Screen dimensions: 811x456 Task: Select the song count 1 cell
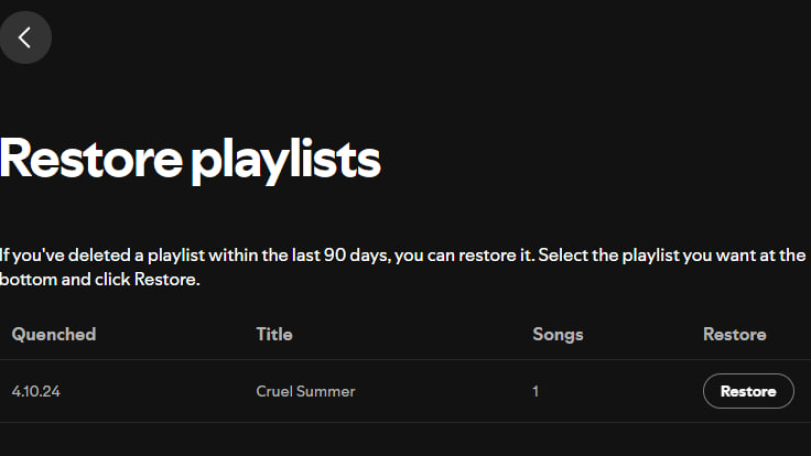click(x=536, y=391)
